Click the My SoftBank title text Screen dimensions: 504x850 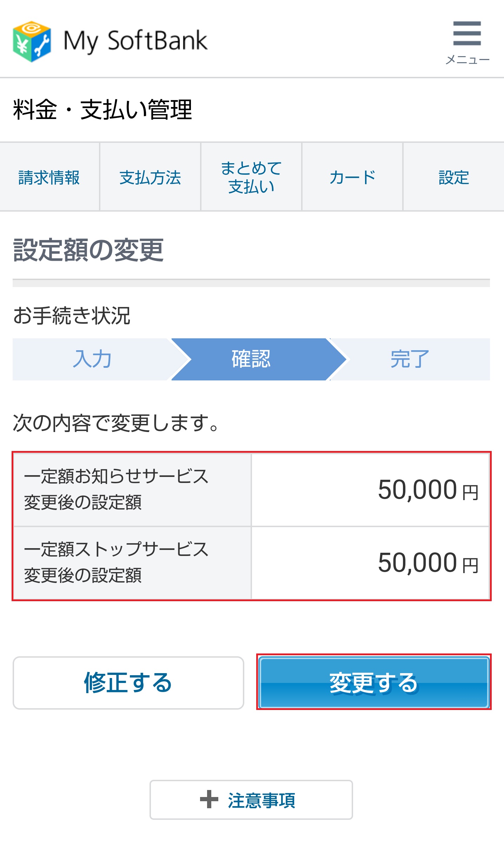(135, 41)
